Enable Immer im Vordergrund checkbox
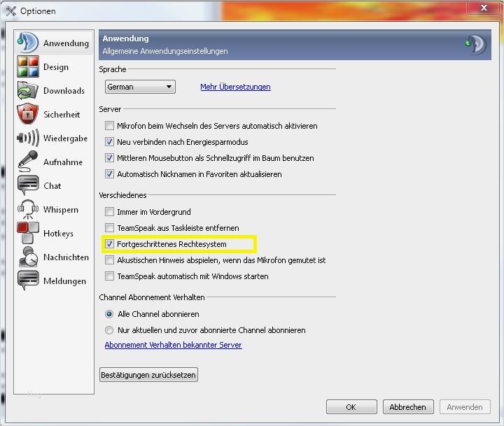The height and width of the screenshot is (426, 504). click(109, 212)
